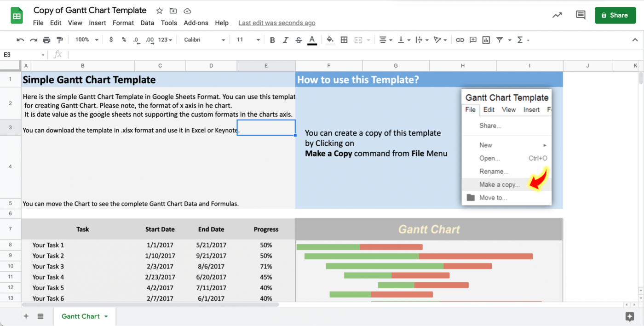Star this spreadsheet document

coord(159,11)
